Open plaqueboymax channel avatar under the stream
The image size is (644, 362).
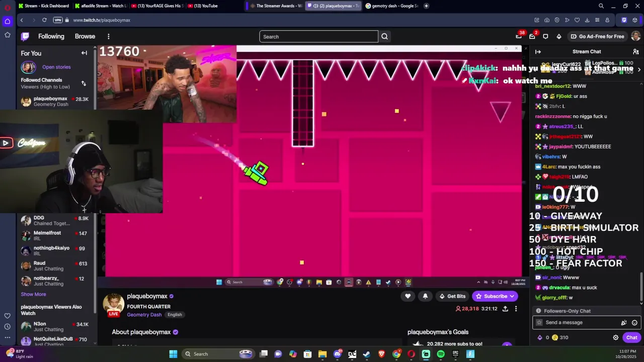coord(114,305)
